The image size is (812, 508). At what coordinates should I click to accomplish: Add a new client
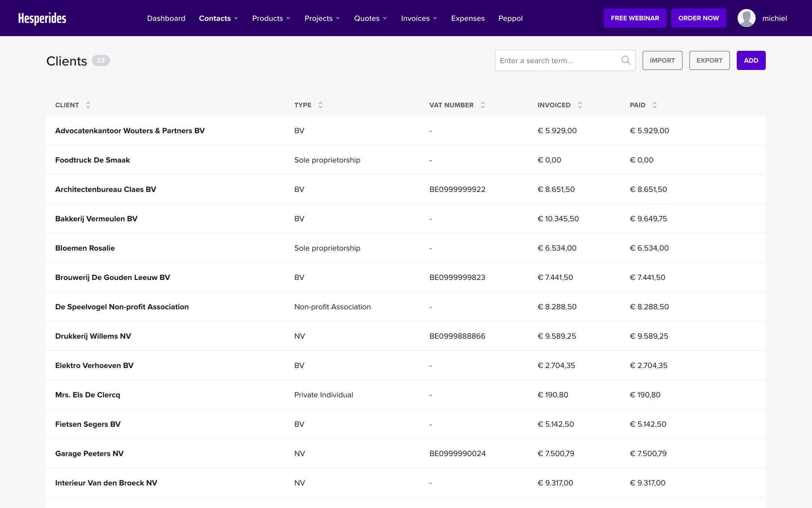coord(751,60)
